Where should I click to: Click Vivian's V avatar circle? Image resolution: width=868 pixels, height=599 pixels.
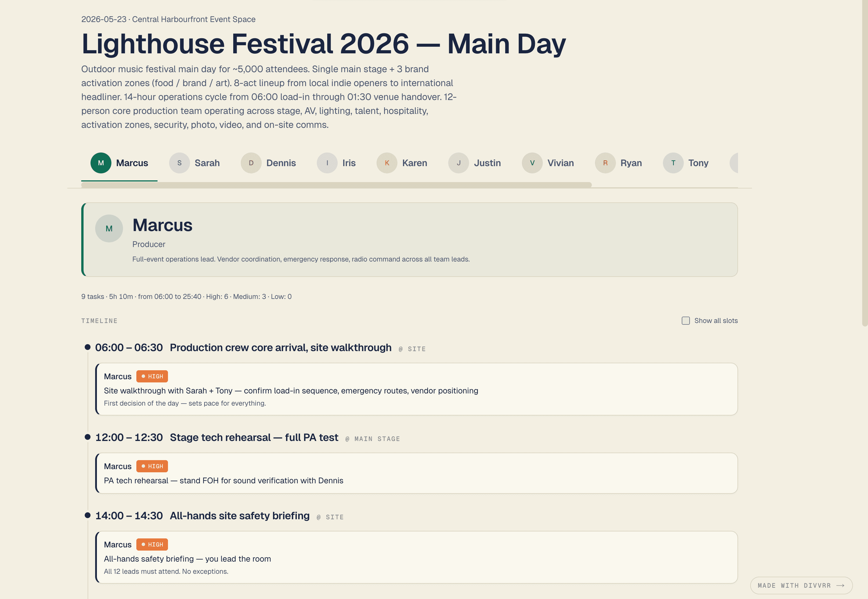pyautogui.click(x=532, y=163)
